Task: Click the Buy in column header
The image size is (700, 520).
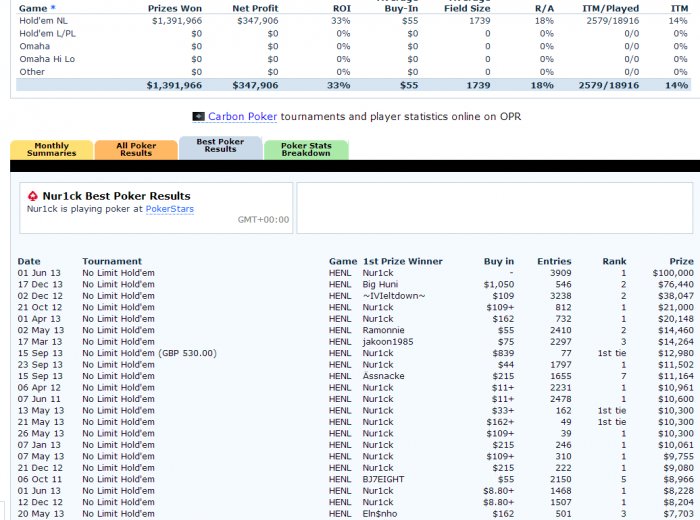Action: pyautogui.click(x=499, y=261)
